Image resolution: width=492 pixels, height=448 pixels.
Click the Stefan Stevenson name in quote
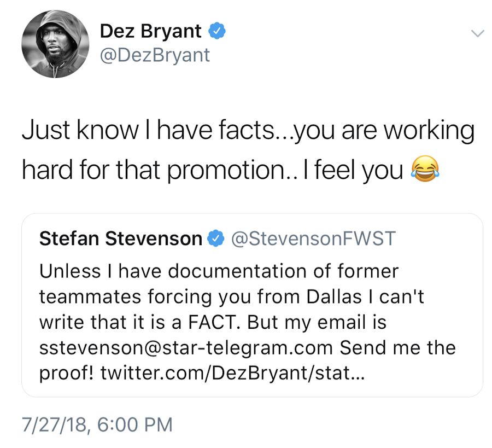click(120, 239)
